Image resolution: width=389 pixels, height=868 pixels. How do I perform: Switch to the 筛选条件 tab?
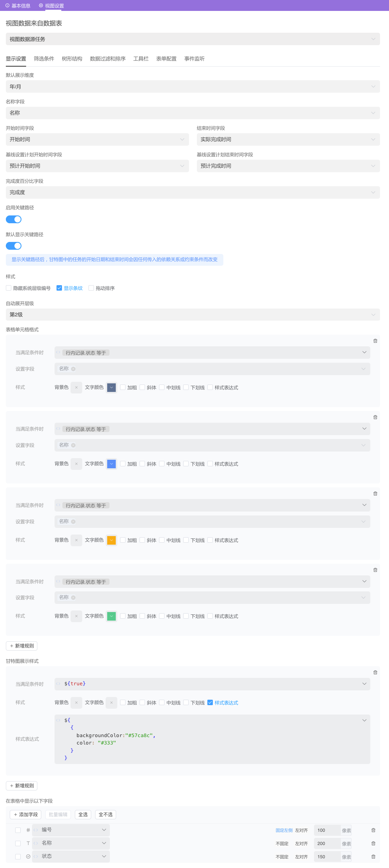[x=44, y=59]
